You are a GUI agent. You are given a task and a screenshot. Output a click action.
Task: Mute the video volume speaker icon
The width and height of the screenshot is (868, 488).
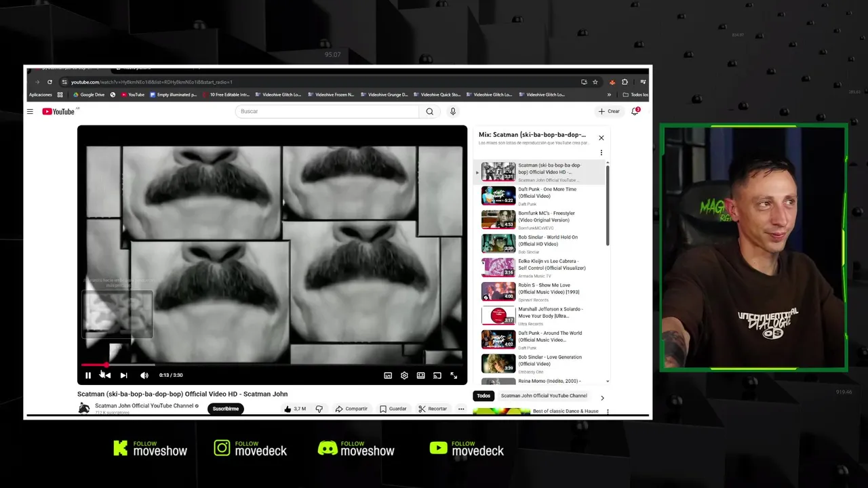click(x=144, y=375)
